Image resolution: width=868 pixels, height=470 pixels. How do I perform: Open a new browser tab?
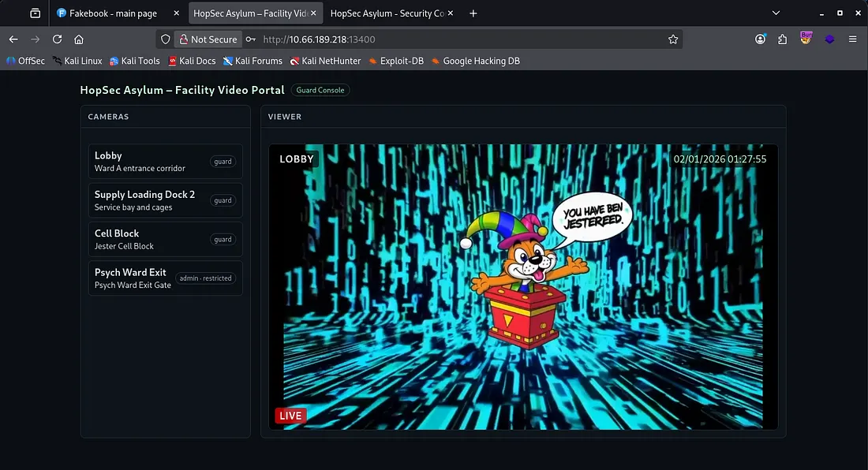click(473, 13)
